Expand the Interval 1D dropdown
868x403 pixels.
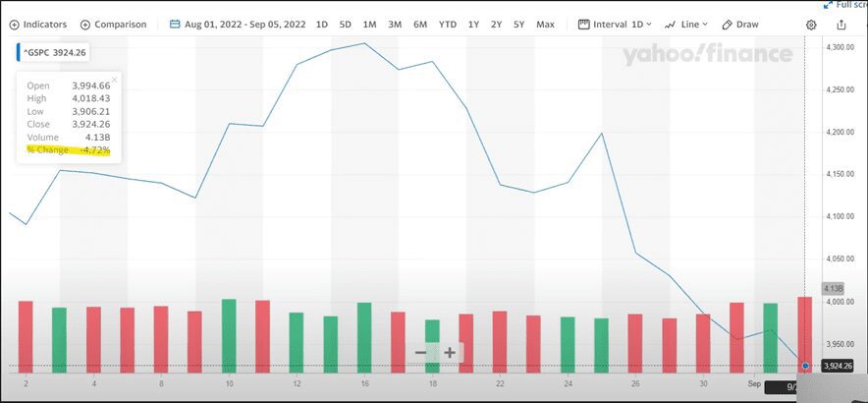(x=616, y=24)
